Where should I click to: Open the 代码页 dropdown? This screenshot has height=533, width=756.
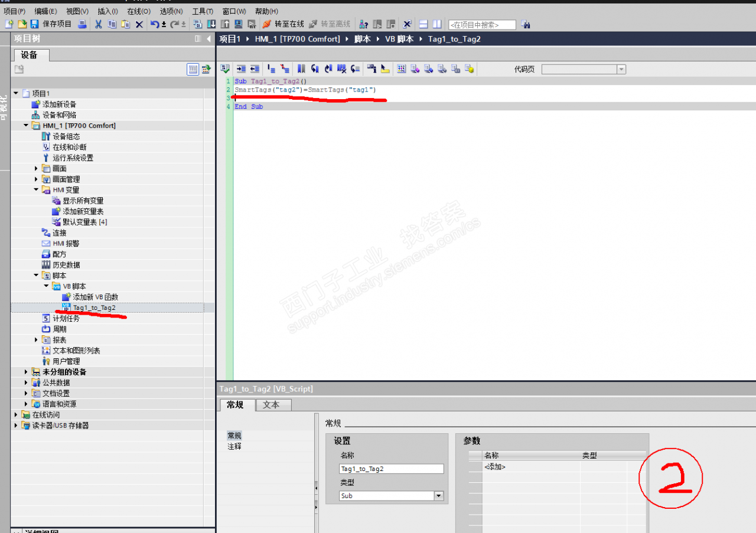click(621, 69)
